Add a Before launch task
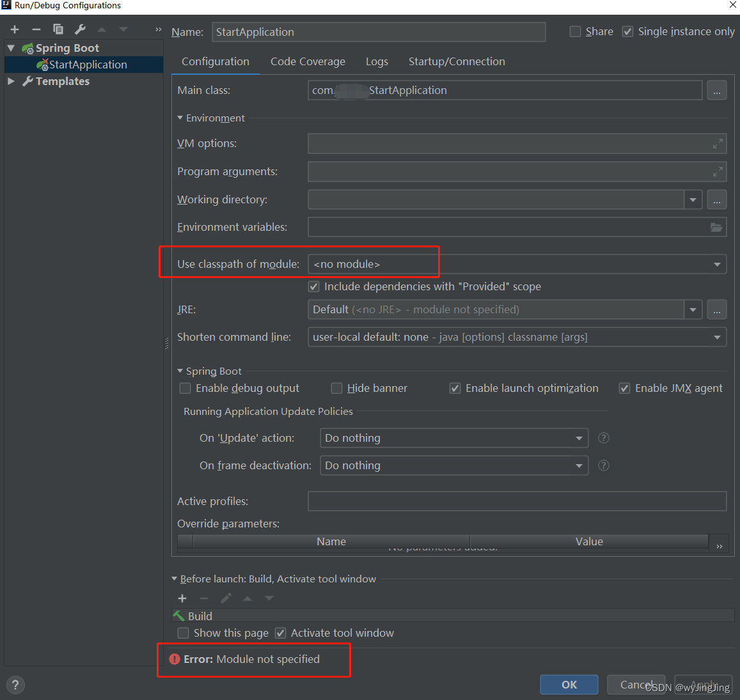Screen dimensions: 740x700 coord(182,598)
